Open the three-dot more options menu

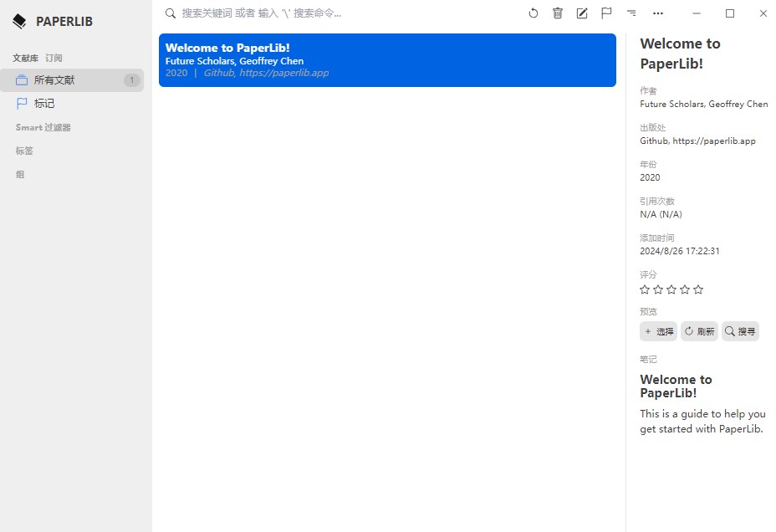(x=658, y=13)
